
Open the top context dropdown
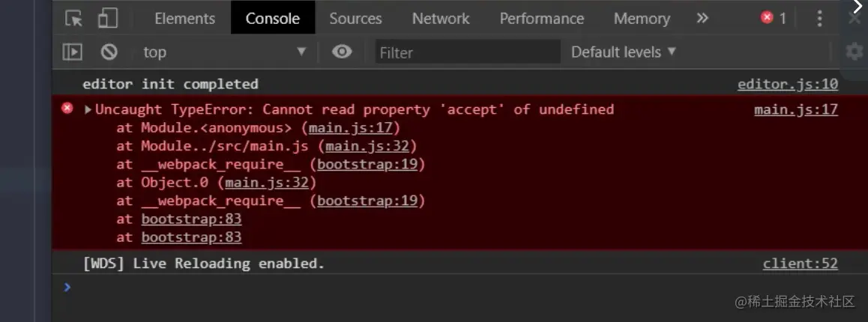click(224, 52)
